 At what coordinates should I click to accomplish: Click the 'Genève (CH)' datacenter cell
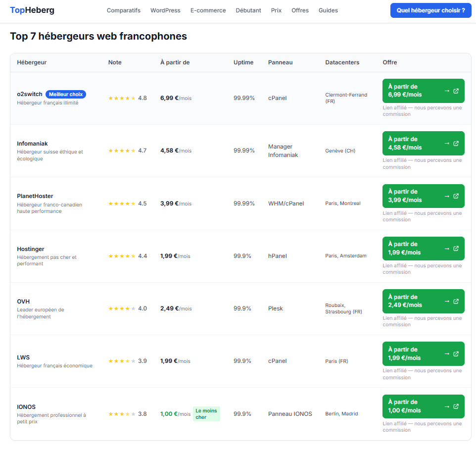(x=340, y=151)
